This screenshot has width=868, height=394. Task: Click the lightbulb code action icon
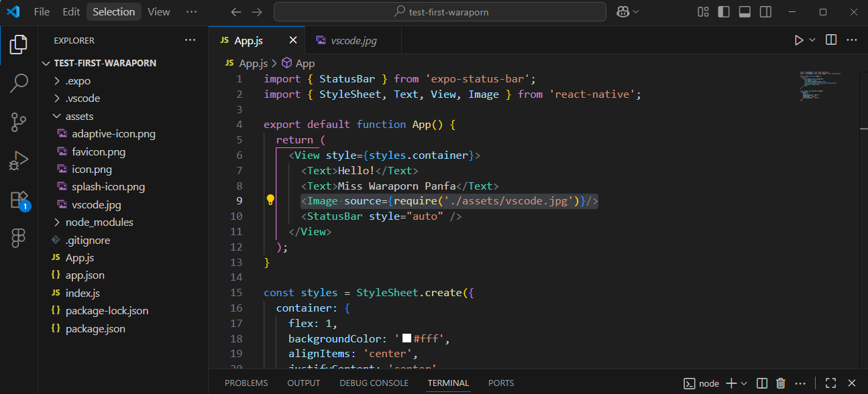(270, 200)
